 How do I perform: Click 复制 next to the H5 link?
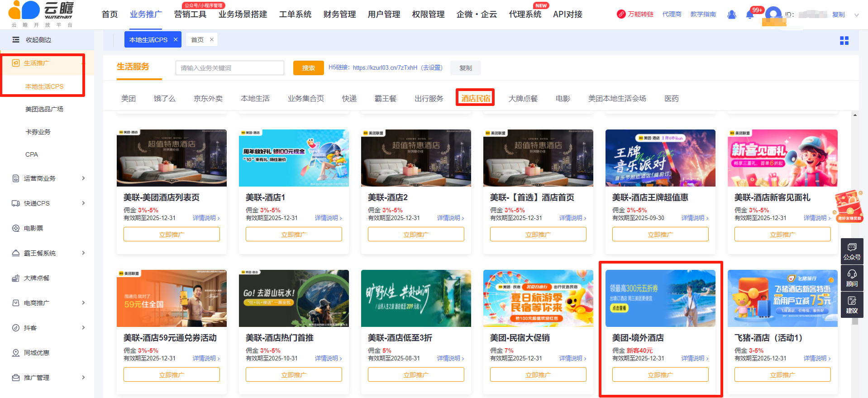[x=466, y=68]
